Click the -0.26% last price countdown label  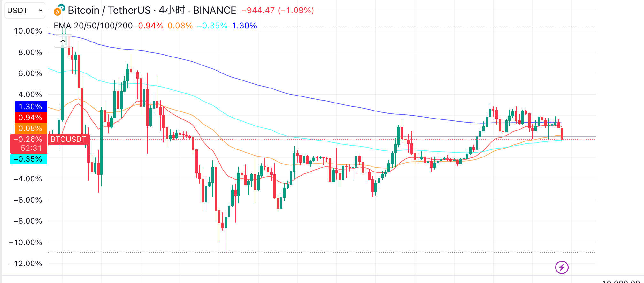pyautogui.click(x=29, y=144)
